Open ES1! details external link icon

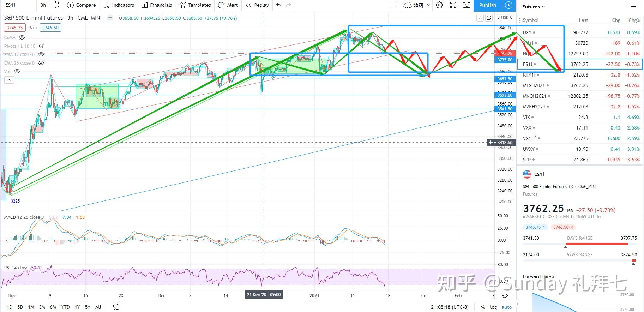[571, 187]
